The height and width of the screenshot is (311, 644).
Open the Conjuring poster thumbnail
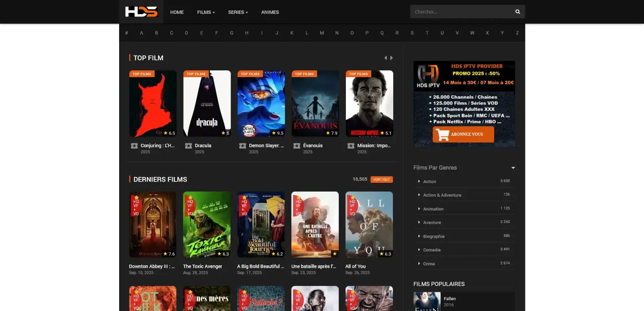coord(153,104)
